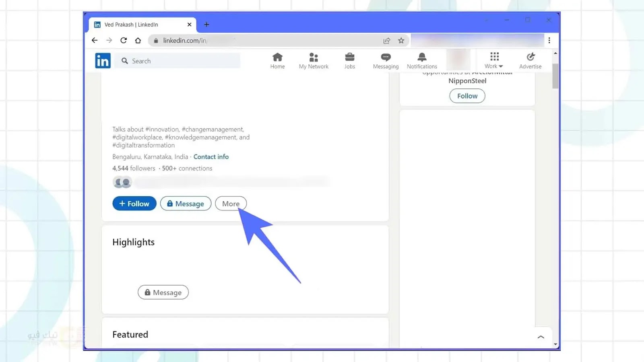The image size is (644, 362).
Task: Open the More options button
Action: [231, 204]
